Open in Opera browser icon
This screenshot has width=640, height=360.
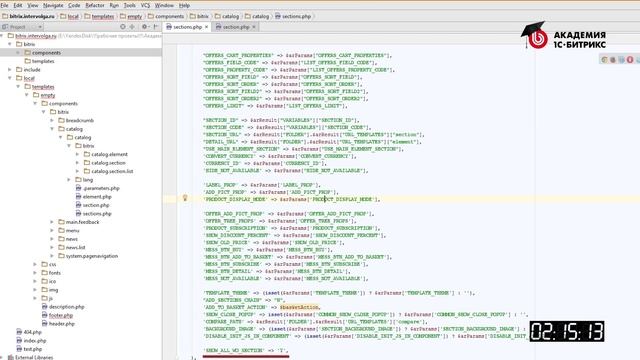pos(630,60)
